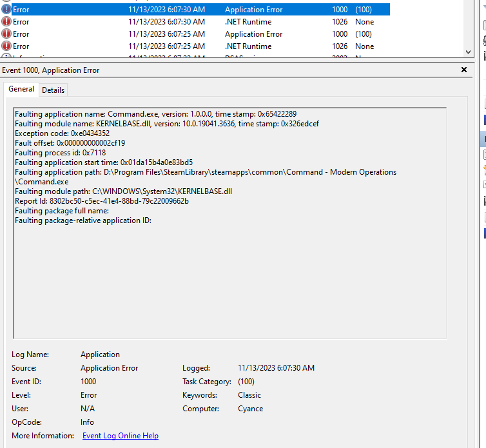The width and height of the screenshot is (486, 448).
Task: Switch to the Details tab
Action: [x=53, y=90]
